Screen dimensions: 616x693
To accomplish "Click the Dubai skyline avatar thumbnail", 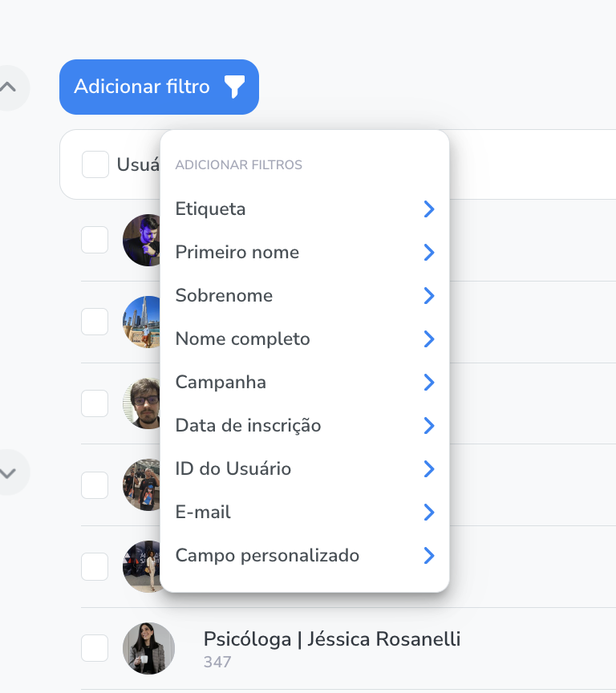I will click(142, 322).
